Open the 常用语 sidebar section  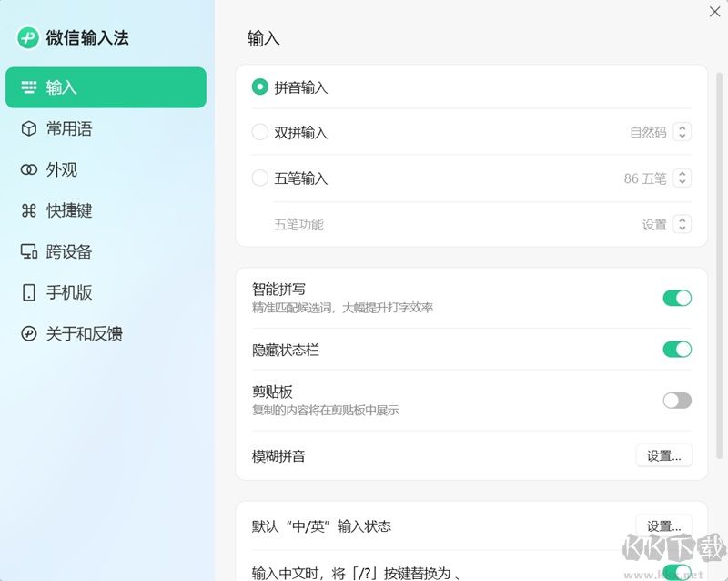(106, 128)
